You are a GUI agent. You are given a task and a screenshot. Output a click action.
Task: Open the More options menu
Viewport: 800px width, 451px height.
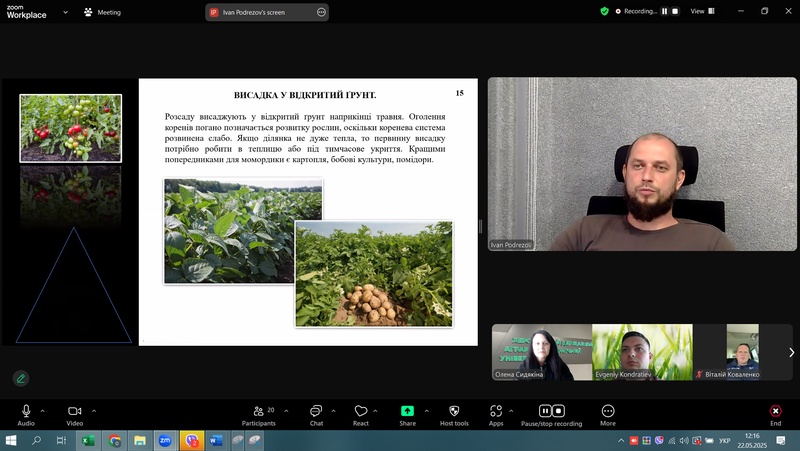(x=608, y=411)
